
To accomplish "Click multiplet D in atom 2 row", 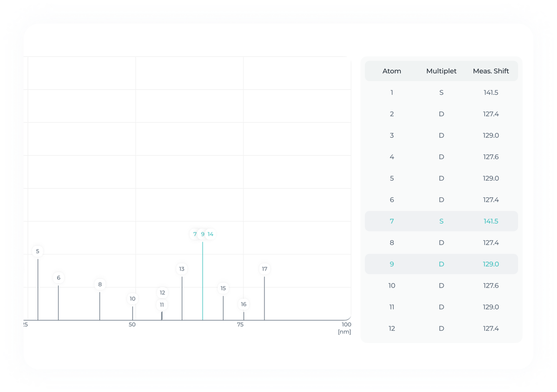I will pos(441,114).
